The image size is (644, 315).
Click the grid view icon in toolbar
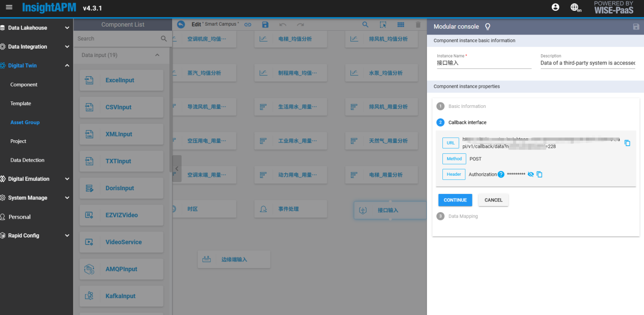[401, 25]
